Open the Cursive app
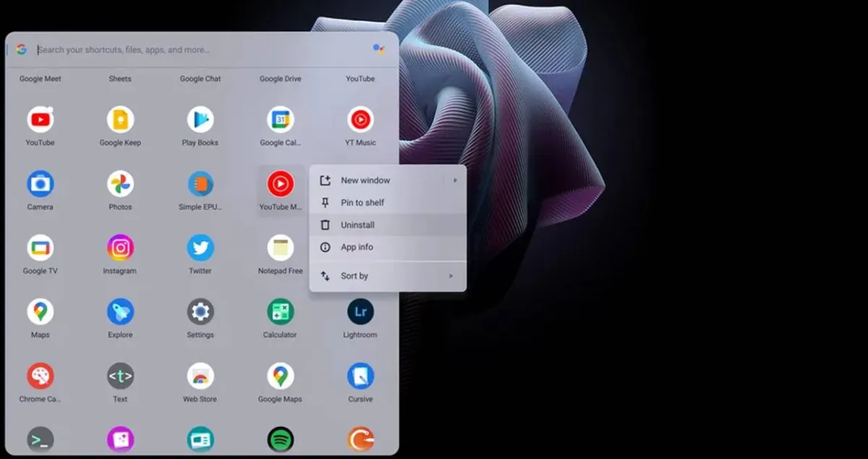The image size is (868, 459). tap(360, 376)
